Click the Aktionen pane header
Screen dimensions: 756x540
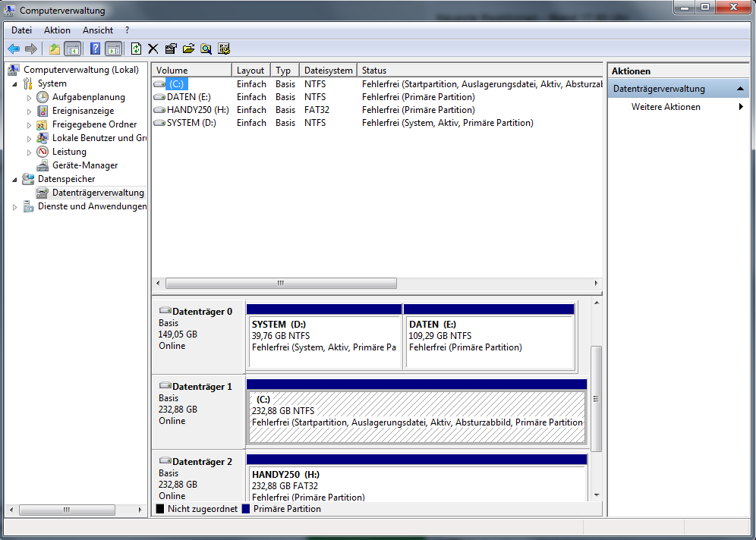679,71
